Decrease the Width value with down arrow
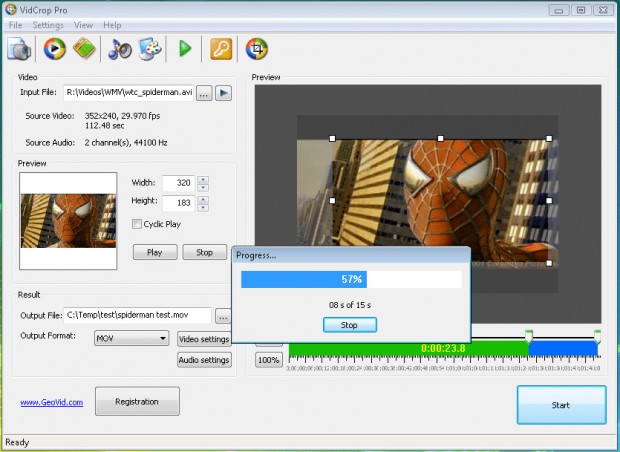The image size is (620, 452). 203,188
